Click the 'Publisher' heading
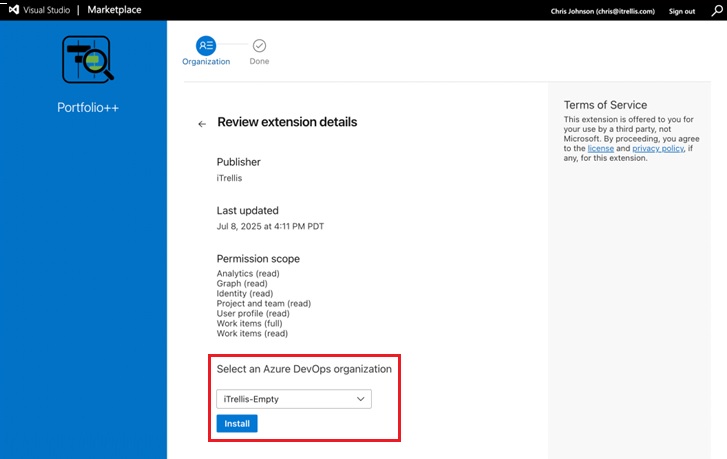The height and width of the screenshot is (459, 727). pyautogui.click(x=239, y=162)
